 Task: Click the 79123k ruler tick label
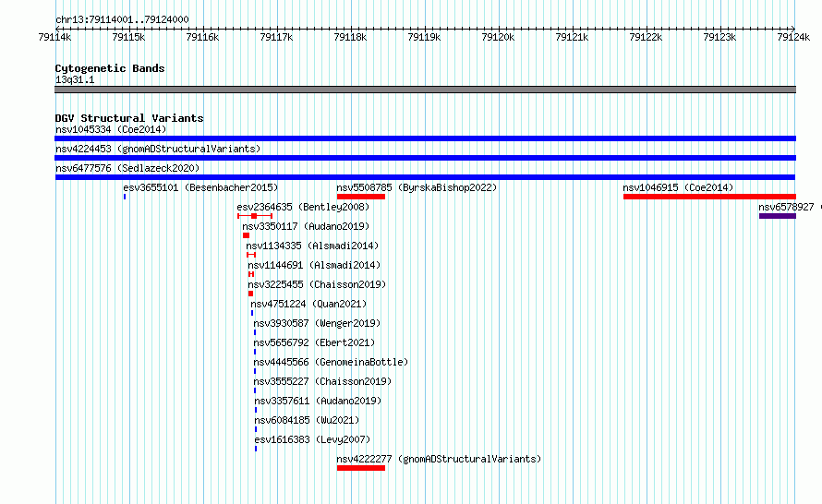(719, 37)
